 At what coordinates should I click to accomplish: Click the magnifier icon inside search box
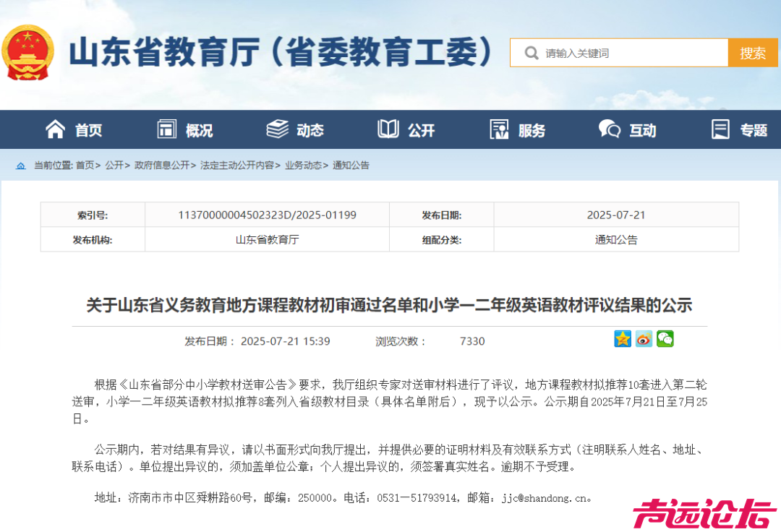point(532,52)
